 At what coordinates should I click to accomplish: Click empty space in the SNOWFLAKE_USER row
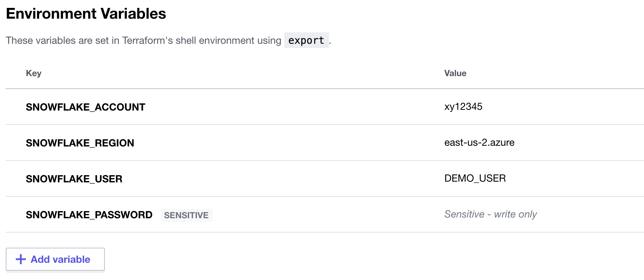(287, 179)
